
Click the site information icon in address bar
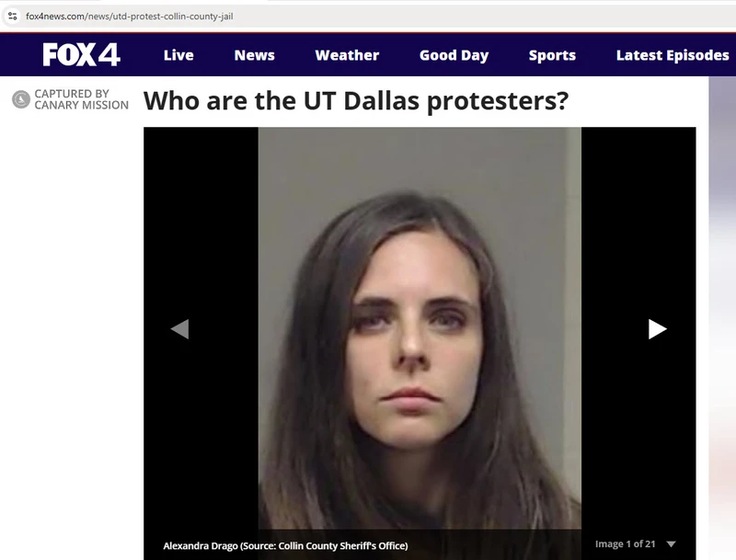coord(13,17)
